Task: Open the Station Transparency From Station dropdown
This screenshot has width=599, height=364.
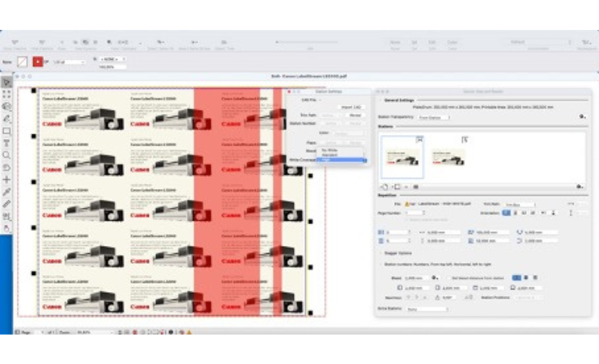Action: coord(433,117)
